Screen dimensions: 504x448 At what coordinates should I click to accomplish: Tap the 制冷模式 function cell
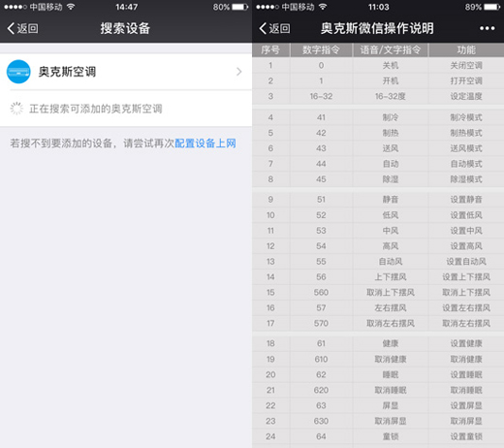click(466, 117)
